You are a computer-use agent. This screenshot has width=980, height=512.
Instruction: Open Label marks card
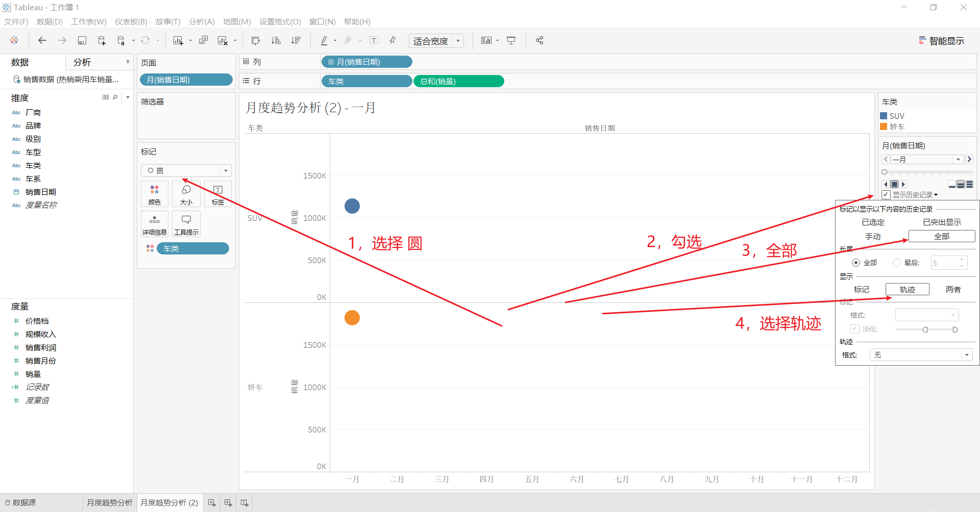[x=218, y=194]
